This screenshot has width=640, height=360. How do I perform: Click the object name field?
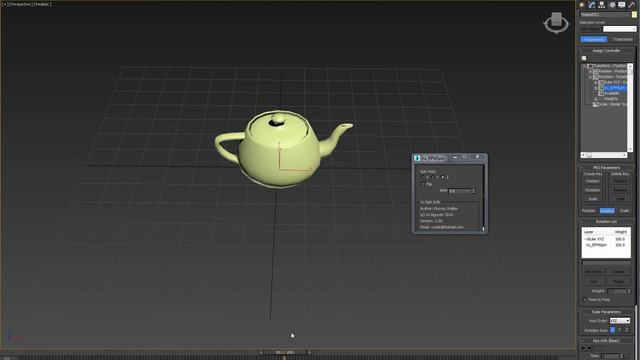[605, 15]
